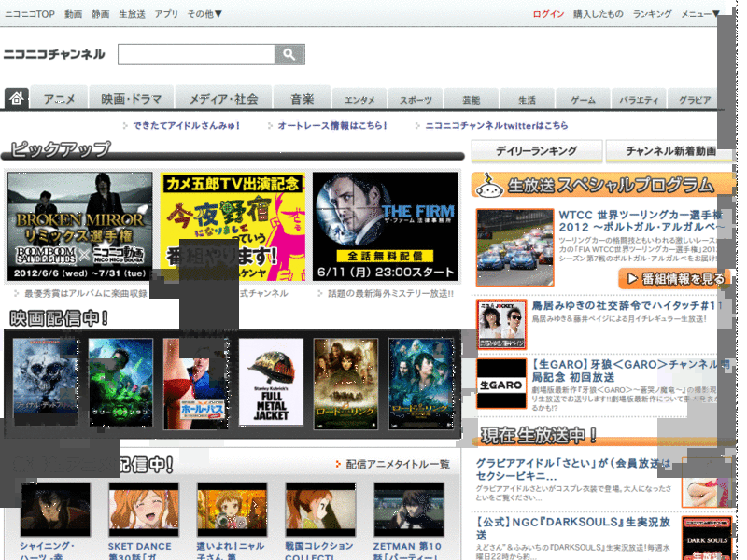Image resolution: width=747 pixels, height=560 pixels.
Task: Open WTCC 世界ツーリングカー選手権 title link
Action: tap(641, 221)
